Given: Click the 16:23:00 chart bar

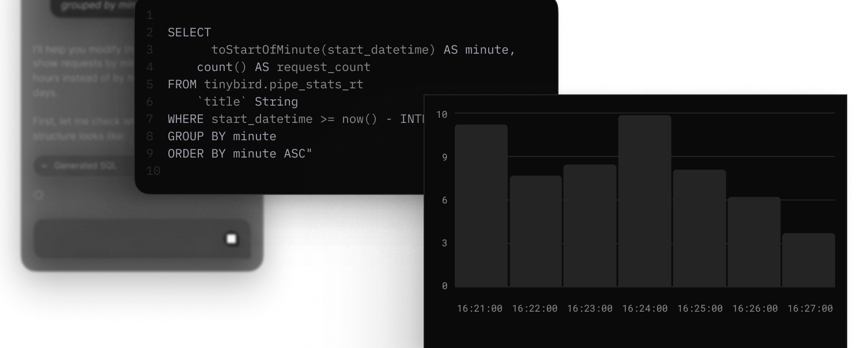Looking at the screenshot, I should pos(590,226).
